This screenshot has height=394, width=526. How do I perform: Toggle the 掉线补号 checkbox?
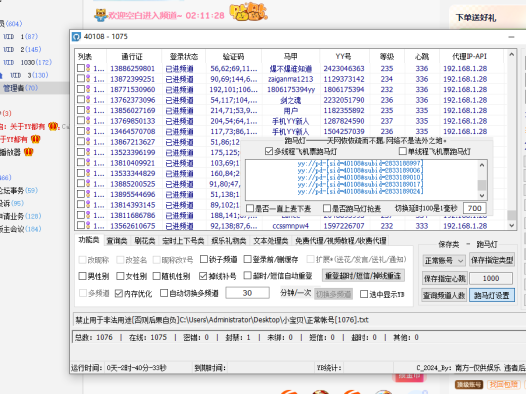click(203, 276)
